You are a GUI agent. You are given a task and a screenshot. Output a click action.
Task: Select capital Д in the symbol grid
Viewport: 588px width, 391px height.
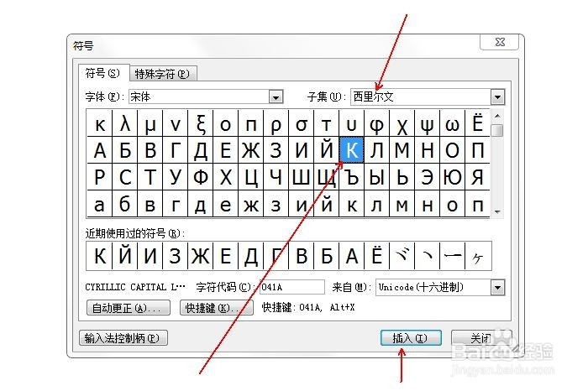point(200,150)
